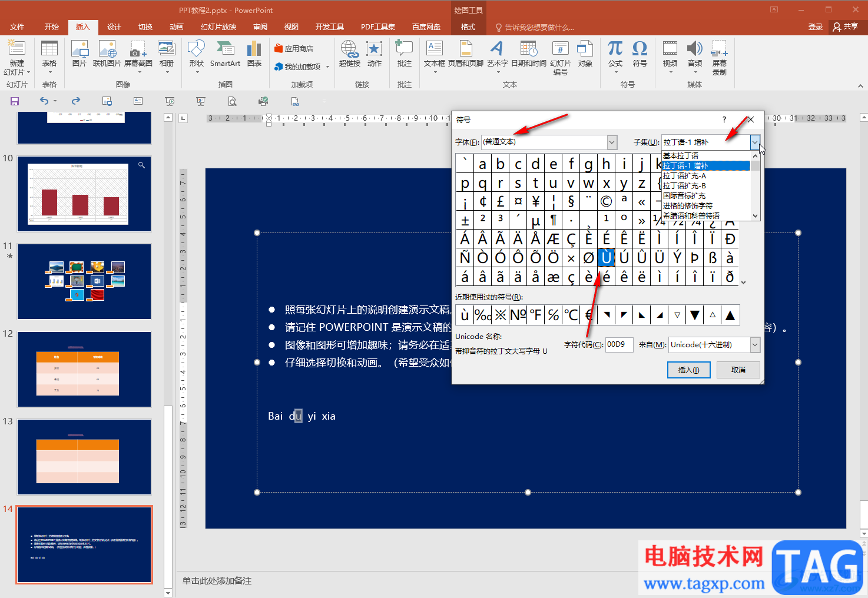Open the Undo history dropdown arrow
Image resolution: width=868 pixels, height=598 pixels.
pos(55,101)
